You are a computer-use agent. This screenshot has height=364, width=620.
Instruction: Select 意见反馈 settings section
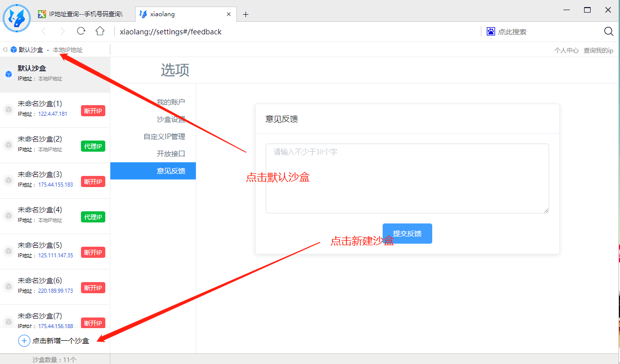[x=153, y=171]
